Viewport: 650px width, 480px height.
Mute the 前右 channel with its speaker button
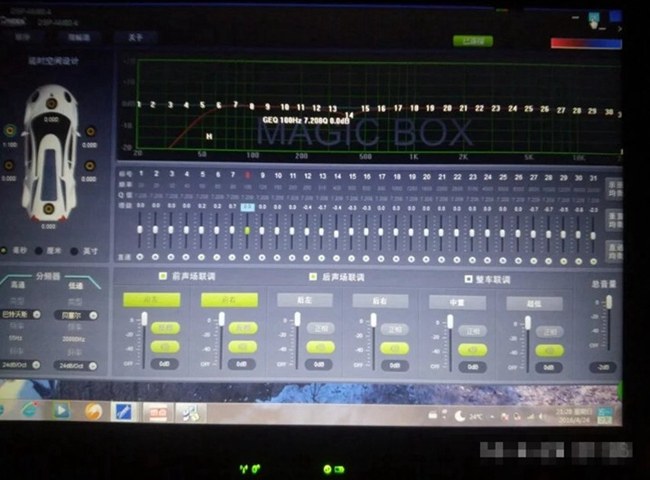(243, 347)
